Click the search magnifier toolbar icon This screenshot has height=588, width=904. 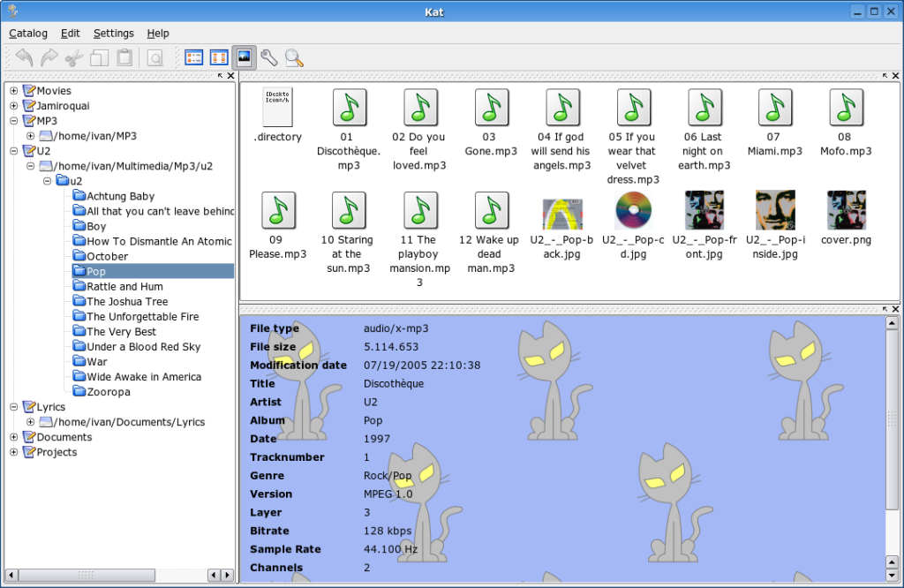294,57
